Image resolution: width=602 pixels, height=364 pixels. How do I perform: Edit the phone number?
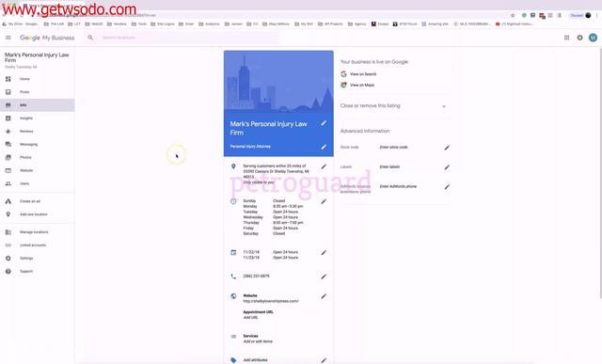(324, 277)
